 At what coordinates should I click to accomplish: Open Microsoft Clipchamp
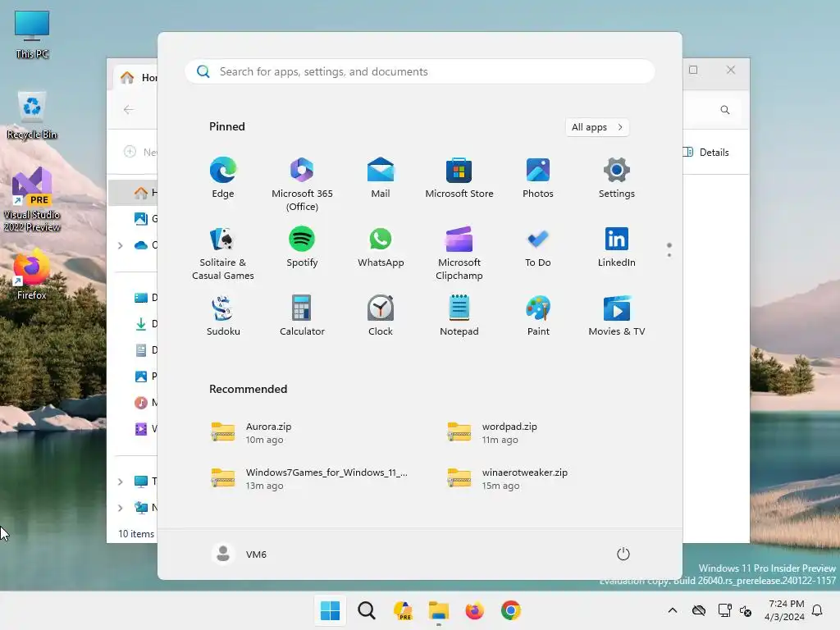[459, 253]
